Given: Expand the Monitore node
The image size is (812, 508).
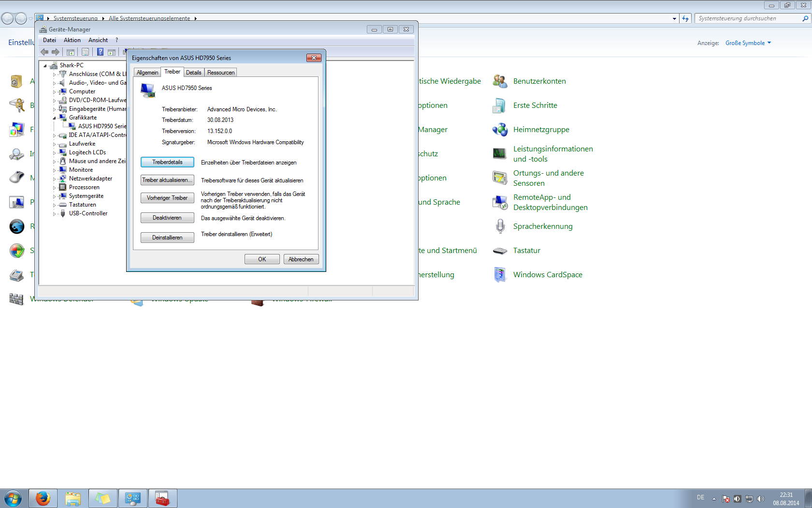Looking at the screenshot, I should click(x=54, y=170).
